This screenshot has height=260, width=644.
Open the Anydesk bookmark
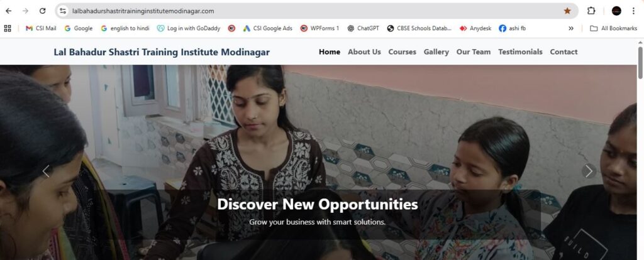tap(475, 28)
